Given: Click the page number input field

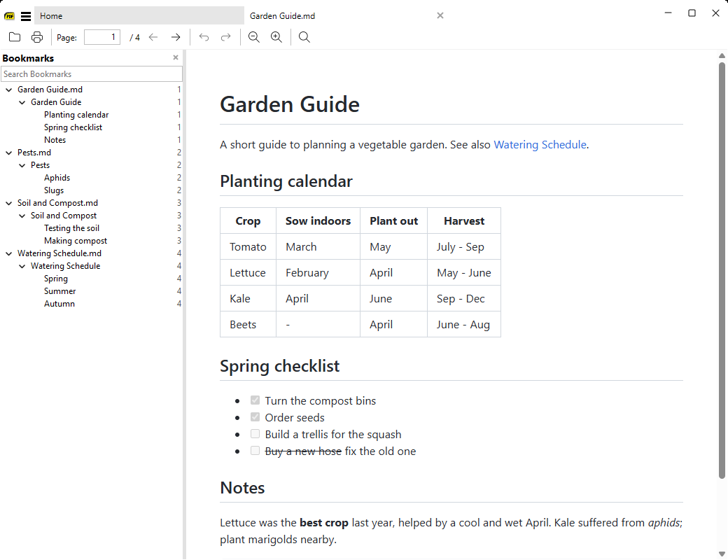Looking at the screenshot, I should coord(102,37).
